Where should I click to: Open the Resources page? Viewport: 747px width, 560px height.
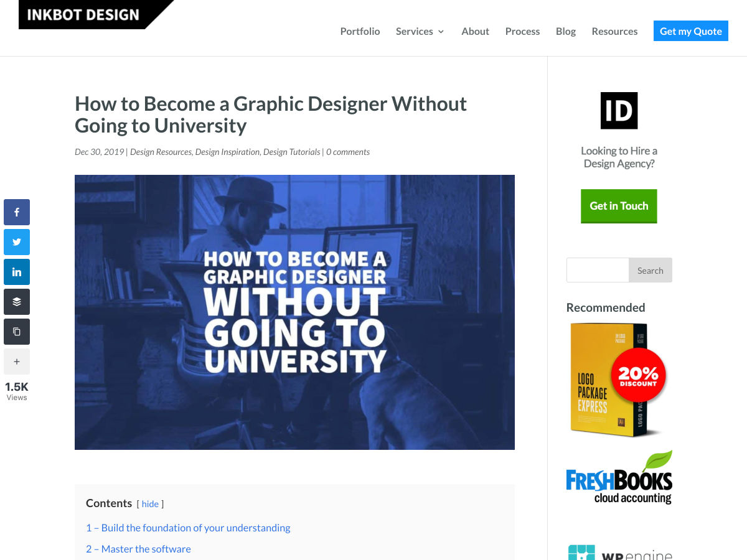tap(614, 31)
